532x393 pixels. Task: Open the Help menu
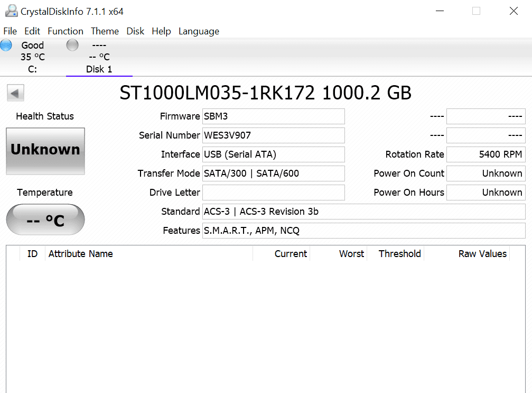click(x=161, y=31)
